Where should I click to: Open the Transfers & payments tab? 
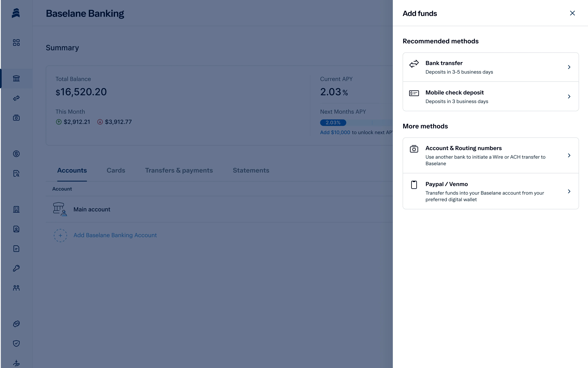click(179, 170)
